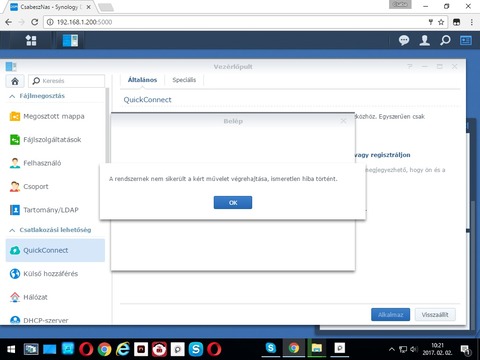This screenshot has height=360, width=480.
Task: Select the Control Panel icon in DSM taskbar
Action: coord(70,40)
